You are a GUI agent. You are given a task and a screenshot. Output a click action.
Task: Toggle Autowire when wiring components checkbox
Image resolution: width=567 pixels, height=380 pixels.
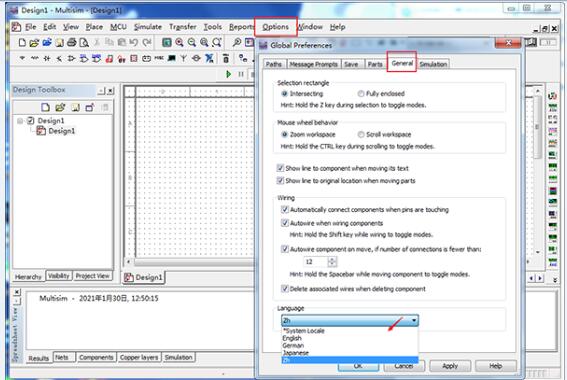pyautogui.click(x=285, y=223)
